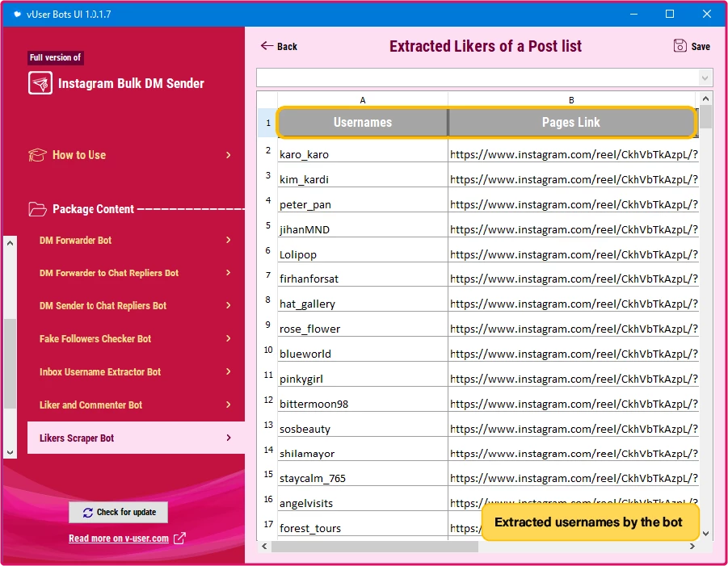Select DM Forwarder to Chat Repliers Bot

[108, 273]
